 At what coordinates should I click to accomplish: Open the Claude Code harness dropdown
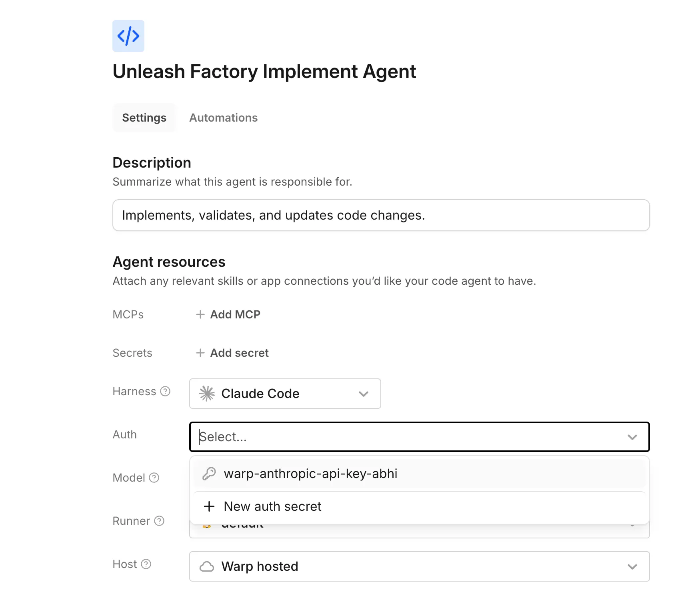tap(285, 394)
